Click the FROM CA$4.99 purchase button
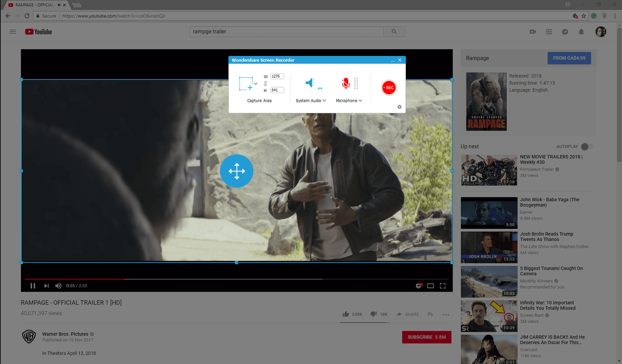Screen dimensions: 622x364 pyautogui.click(x=569, y=58)
